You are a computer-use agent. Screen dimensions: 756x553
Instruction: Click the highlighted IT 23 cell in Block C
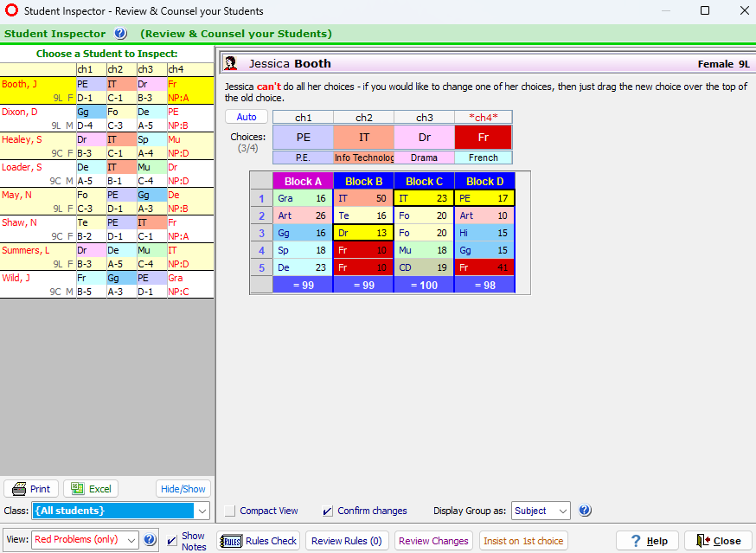425,198
